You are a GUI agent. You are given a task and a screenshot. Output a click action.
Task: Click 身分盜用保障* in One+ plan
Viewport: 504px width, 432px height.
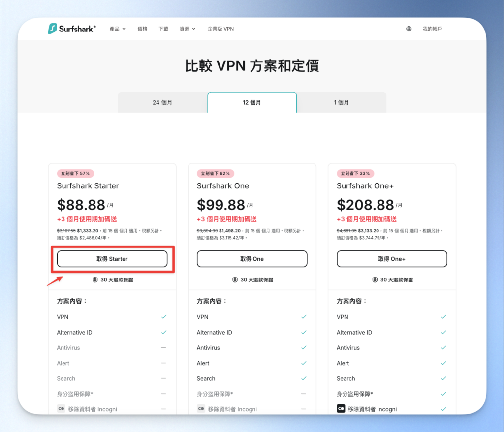point(354,394)
